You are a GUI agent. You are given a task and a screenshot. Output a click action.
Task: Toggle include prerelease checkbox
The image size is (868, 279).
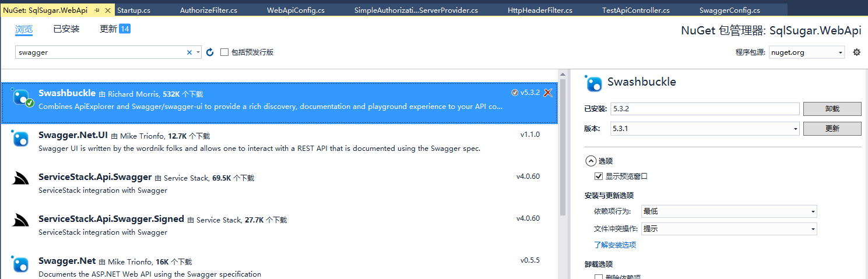coord(224,52)
